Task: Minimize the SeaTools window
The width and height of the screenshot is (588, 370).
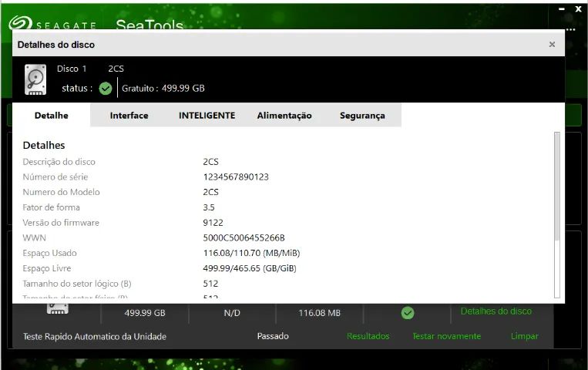Action: (x=561, y=9)
